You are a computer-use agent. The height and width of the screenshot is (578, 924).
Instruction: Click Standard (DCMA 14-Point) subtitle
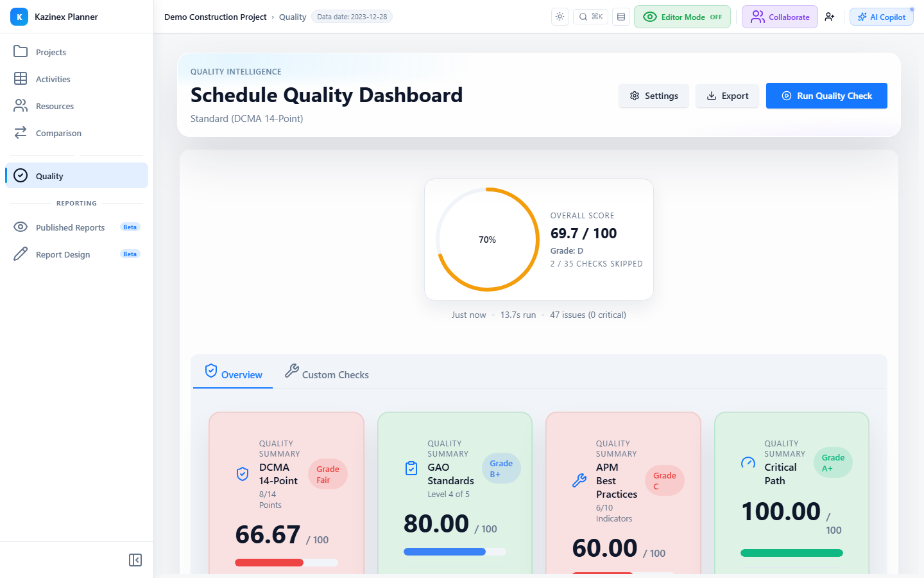(x=246, y=119)
